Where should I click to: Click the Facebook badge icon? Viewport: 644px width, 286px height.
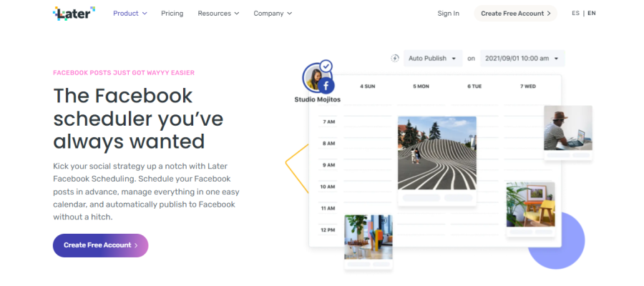point(326,86)
